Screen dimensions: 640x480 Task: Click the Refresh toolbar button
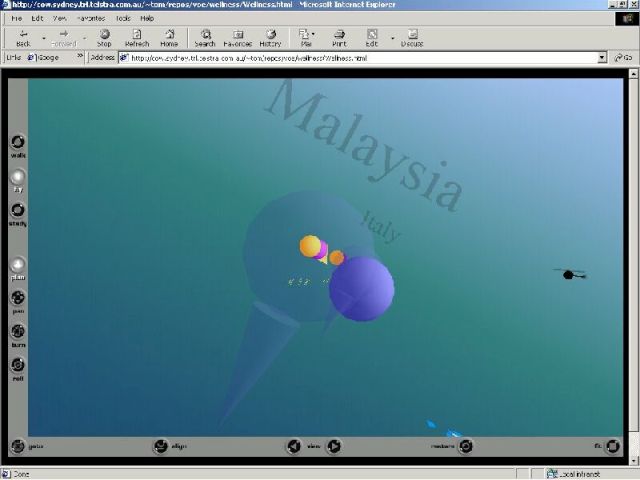137,38
